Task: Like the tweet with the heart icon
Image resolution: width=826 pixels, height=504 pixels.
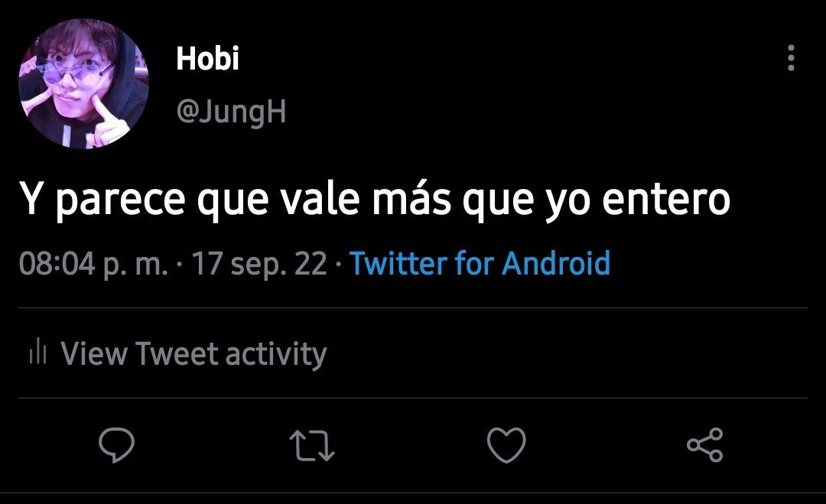Action: [x=506, y=445]
